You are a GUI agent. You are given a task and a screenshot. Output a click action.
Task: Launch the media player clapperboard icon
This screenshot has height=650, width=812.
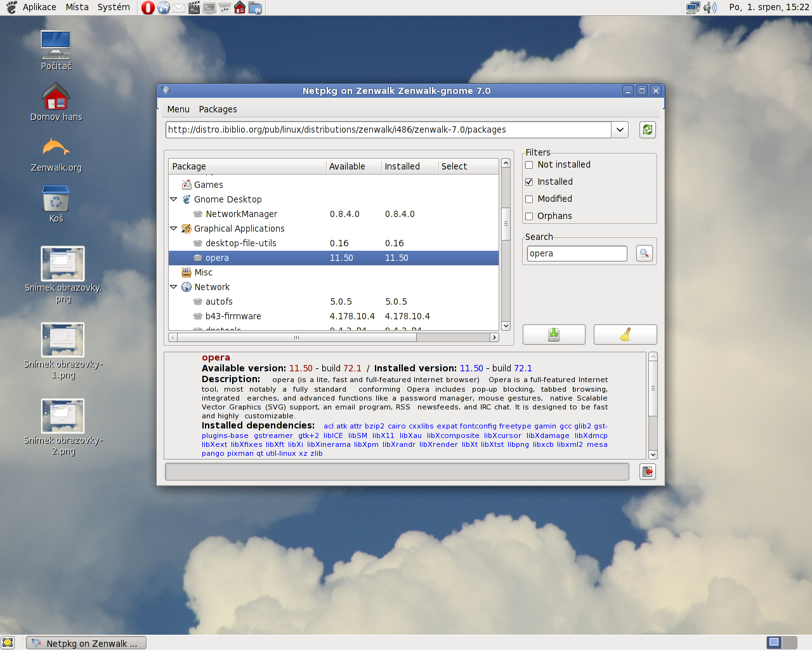[x=194, y=8]
